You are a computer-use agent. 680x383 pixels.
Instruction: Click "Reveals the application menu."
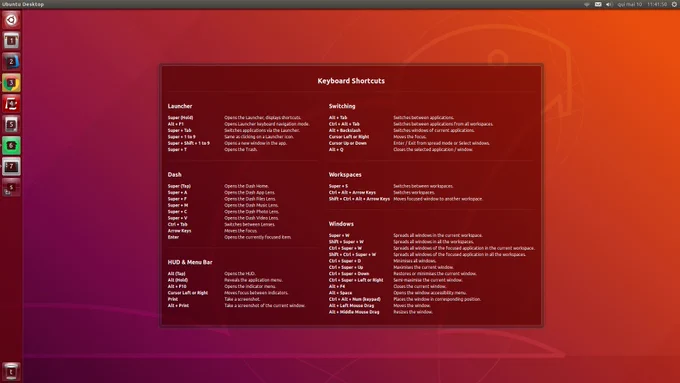click(253, 280)
